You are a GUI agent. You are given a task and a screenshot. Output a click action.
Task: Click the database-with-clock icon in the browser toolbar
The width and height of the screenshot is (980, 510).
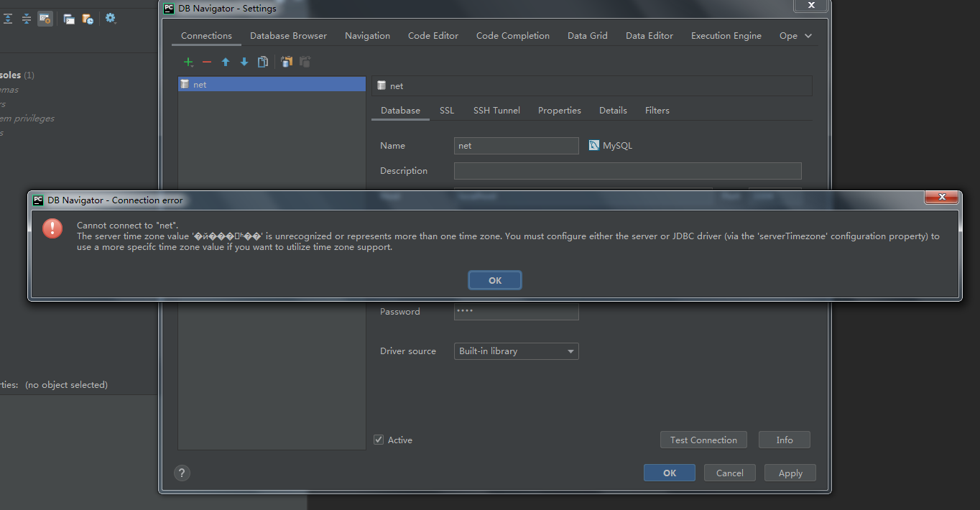(88, 19)
